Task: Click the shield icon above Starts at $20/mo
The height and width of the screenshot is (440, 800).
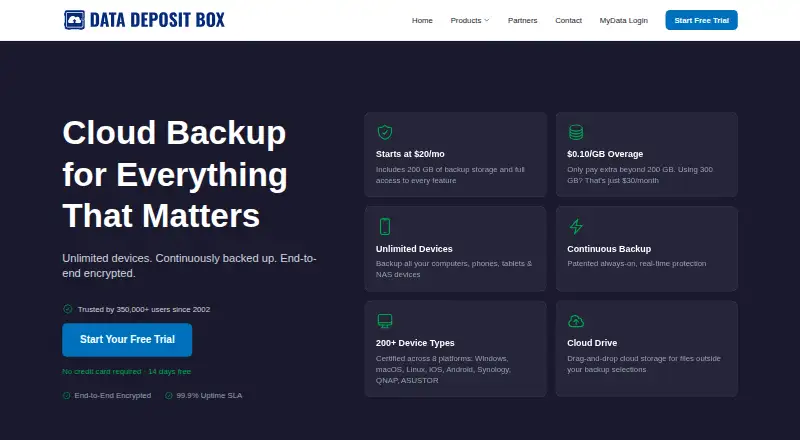Action: [x=385, y=132]
